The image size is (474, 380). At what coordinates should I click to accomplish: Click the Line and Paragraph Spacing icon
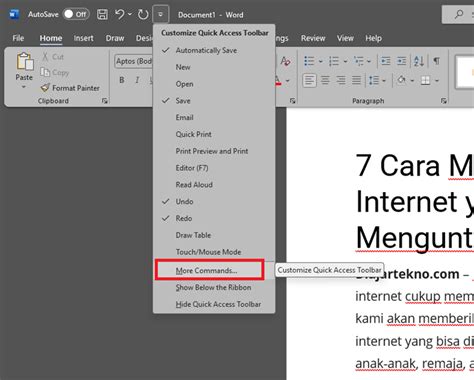click(x=374, y=80)
